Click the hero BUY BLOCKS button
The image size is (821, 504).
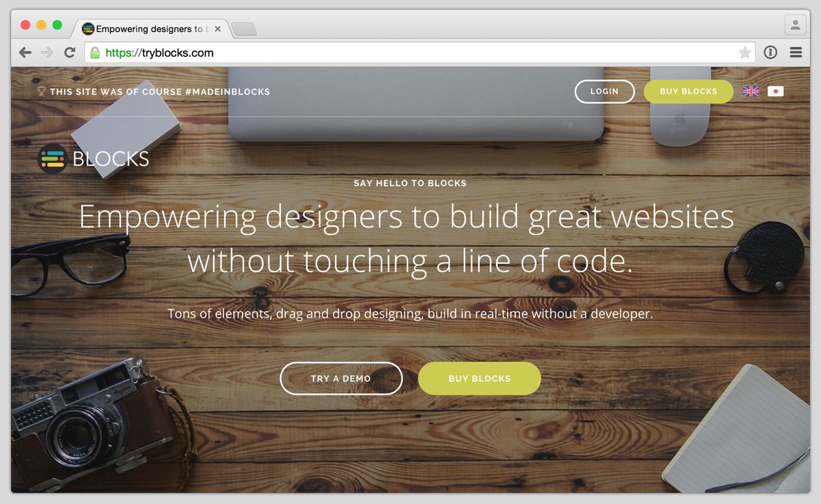pos(480,378)
